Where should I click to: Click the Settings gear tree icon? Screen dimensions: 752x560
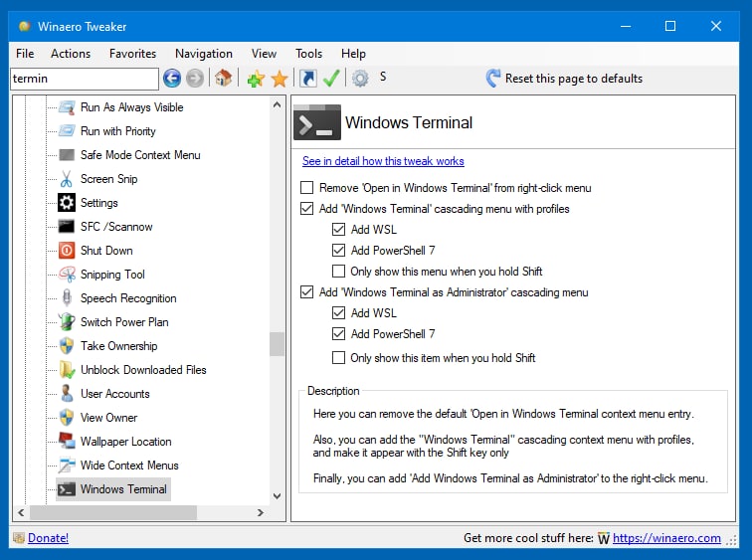67,203
